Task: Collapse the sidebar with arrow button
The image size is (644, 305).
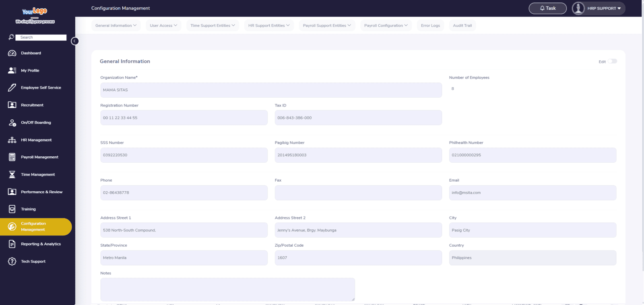Action: pos(74,41)
